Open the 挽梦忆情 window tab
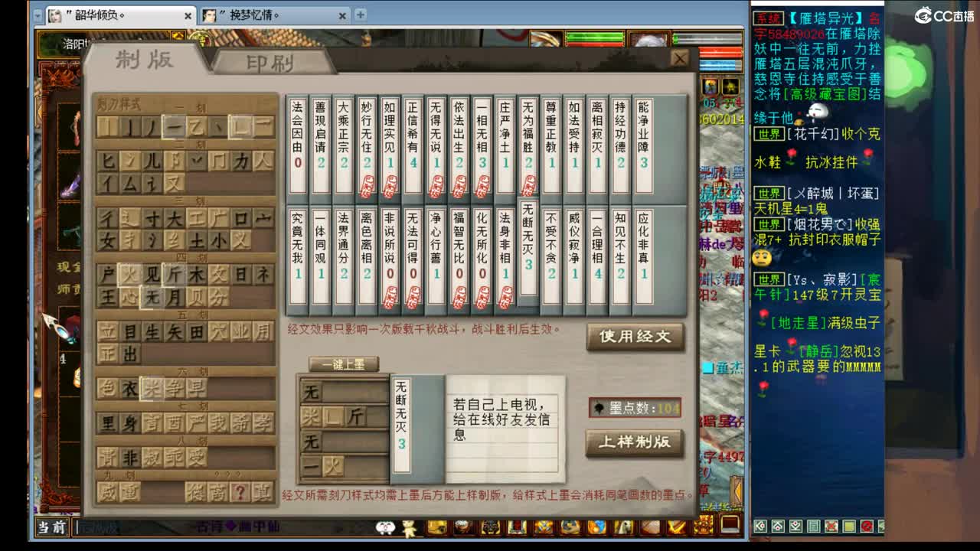Screen dimensions: 980x551 pyautogui.click(x=276, y=15)
